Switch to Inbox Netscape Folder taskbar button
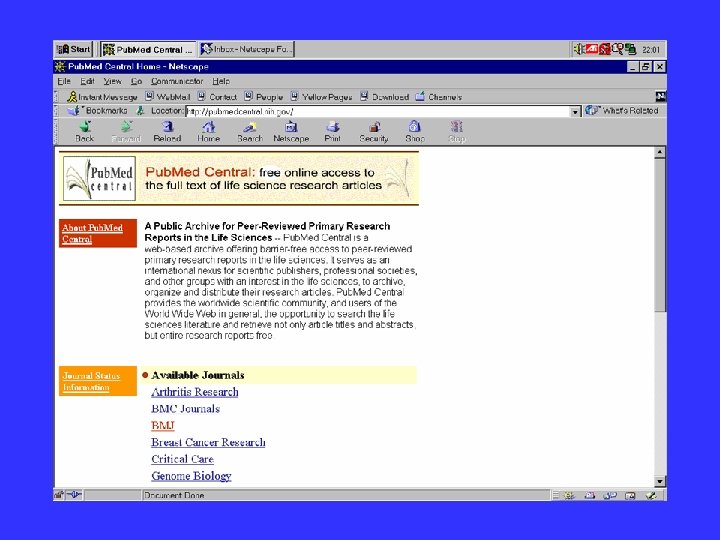Viewport: 720px width, 540px height. coord(247,49)
